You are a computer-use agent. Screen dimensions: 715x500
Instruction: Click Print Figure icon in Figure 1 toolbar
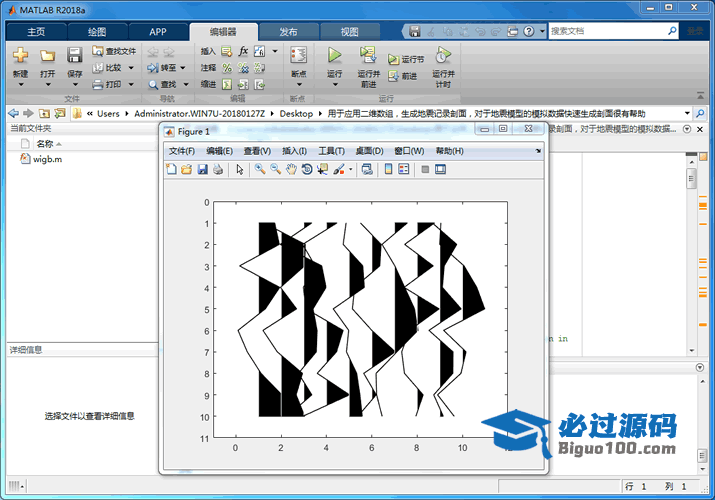pos(218,170)
